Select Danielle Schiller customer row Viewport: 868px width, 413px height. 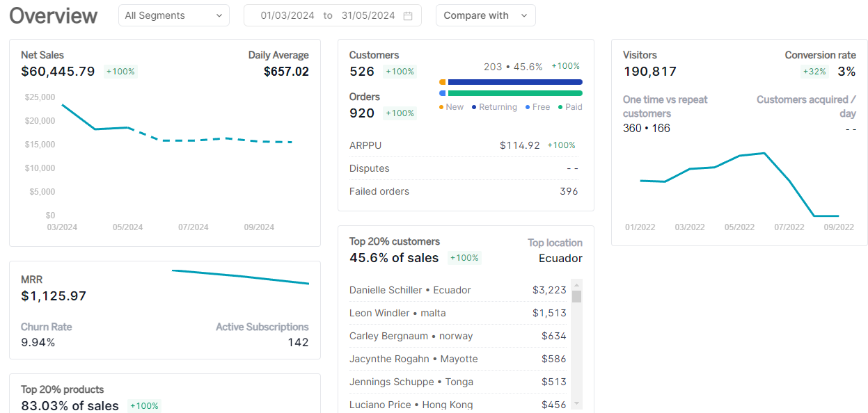(458, 290)
